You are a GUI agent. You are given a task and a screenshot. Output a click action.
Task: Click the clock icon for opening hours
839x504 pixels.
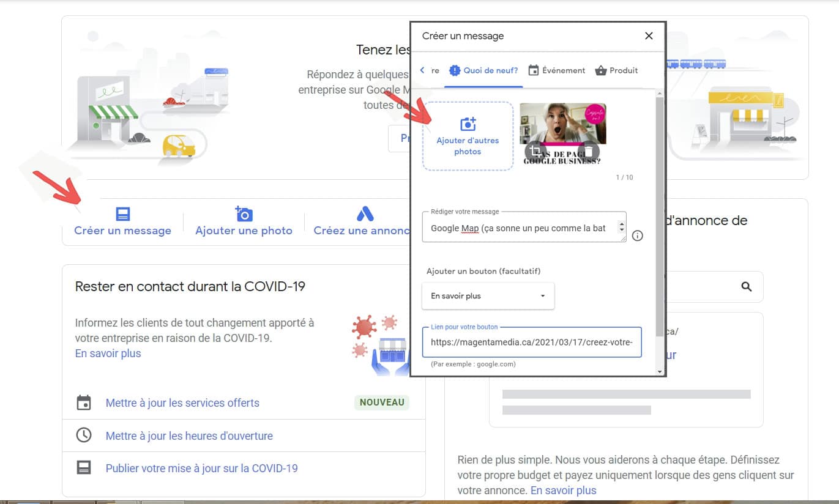coord(84,435)
